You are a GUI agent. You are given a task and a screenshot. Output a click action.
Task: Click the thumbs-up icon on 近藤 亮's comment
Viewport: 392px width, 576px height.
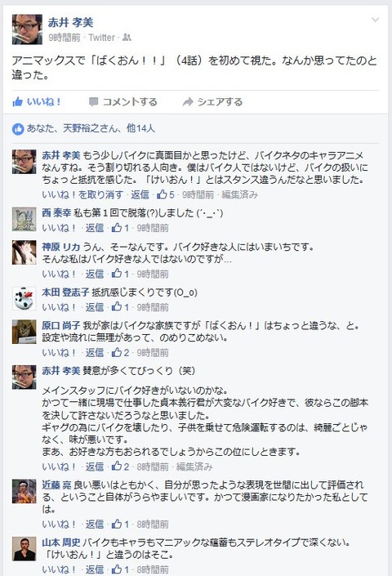(x=116, y=524)
